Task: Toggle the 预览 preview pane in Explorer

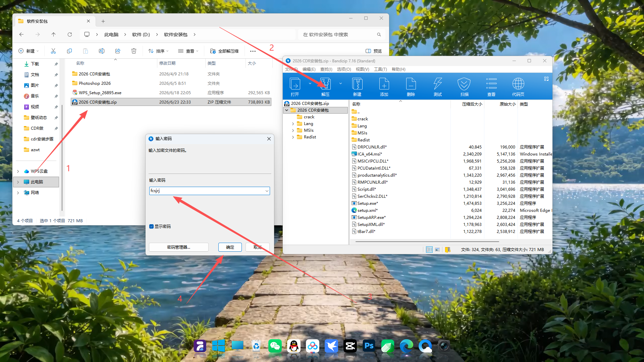Action: (x=374, y=51)
